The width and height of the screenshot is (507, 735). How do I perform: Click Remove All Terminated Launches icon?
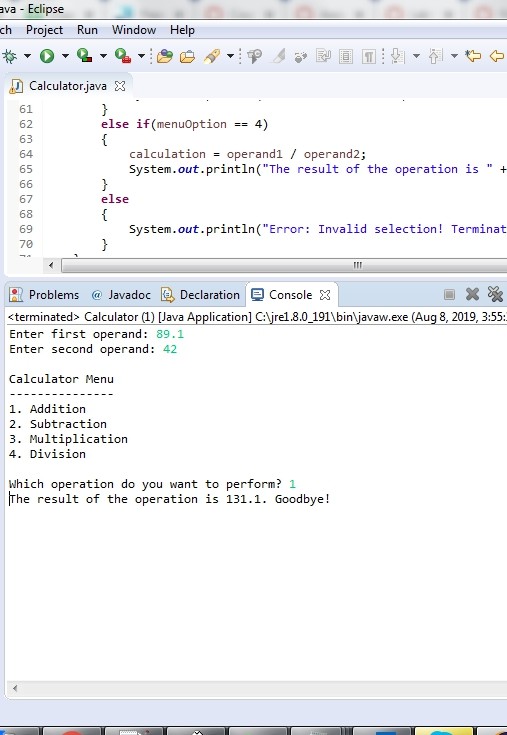[x=495, y=294]
